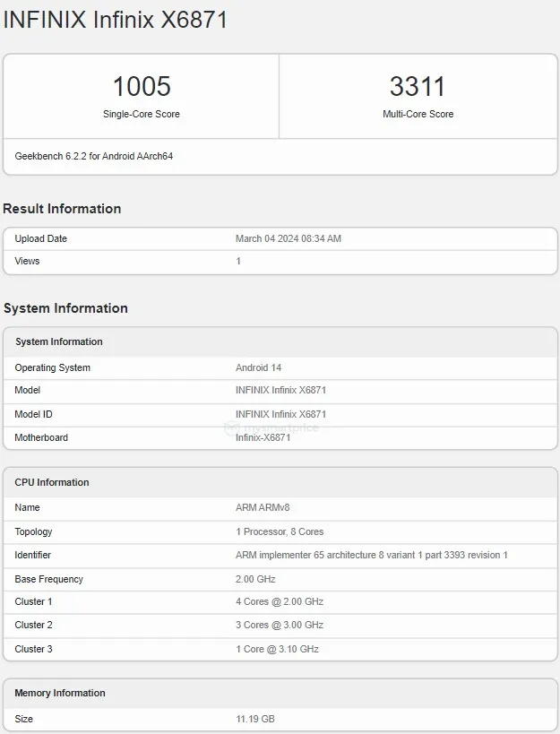Image resolution: width=560 pixels, height=734 pixels.
Task: Click Geekbench 6.2.2 for Android AArch64 text
Action: (x=94, y=156)
